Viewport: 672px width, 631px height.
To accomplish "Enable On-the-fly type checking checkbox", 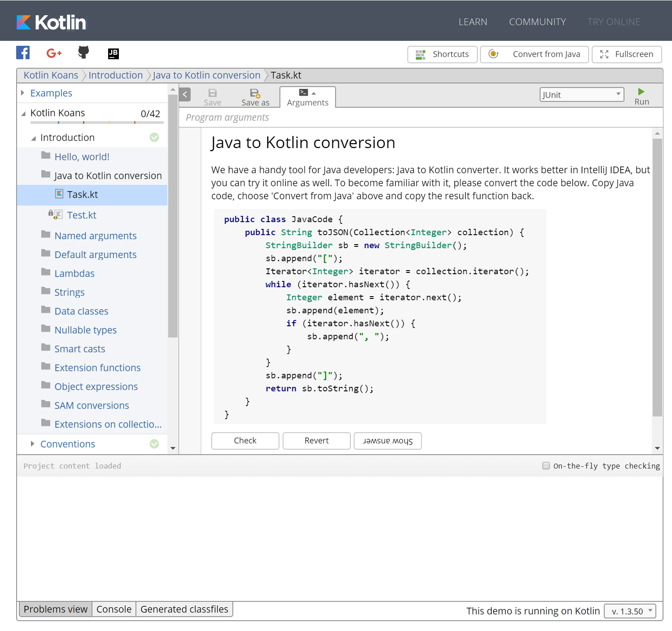I will tap(546, 466).
